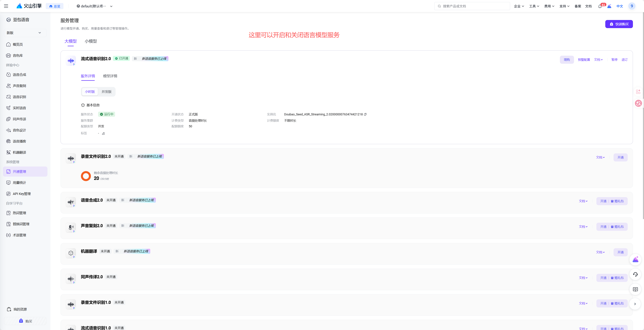Viewport: 644px width, 330px height.
Task: Collapse the floating panel arrow button
Action: [x=635, y=304]
